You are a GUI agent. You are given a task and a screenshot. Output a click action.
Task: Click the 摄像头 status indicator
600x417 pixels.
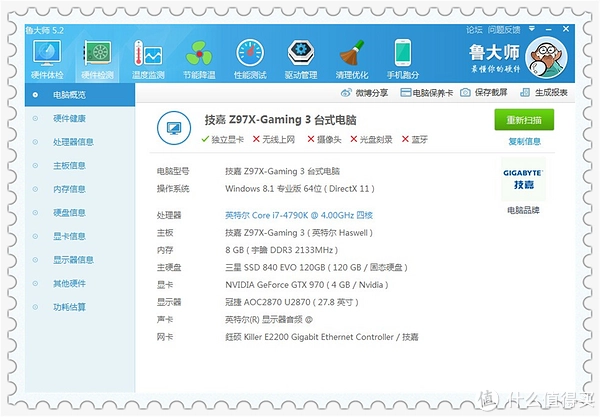324,140
